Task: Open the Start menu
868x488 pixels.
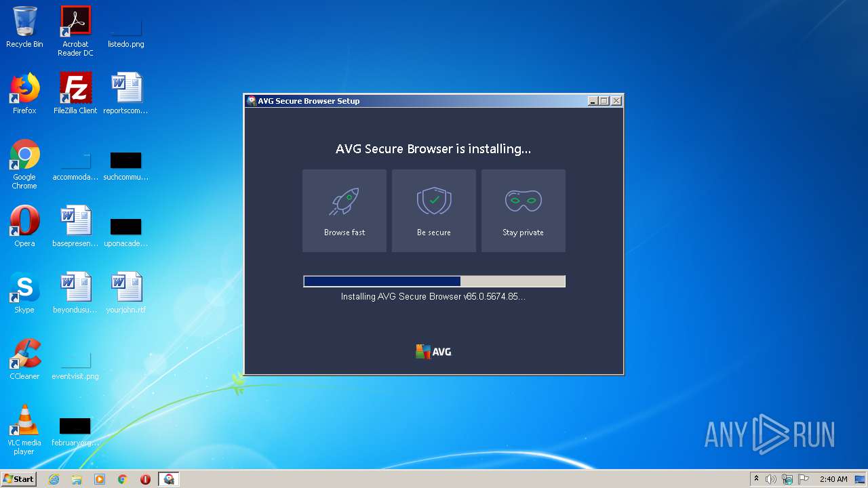Action: 19,479
